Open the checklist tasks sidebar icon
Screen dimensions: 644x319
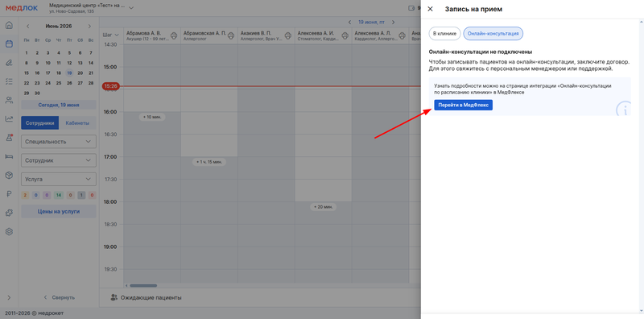[9, 81]
